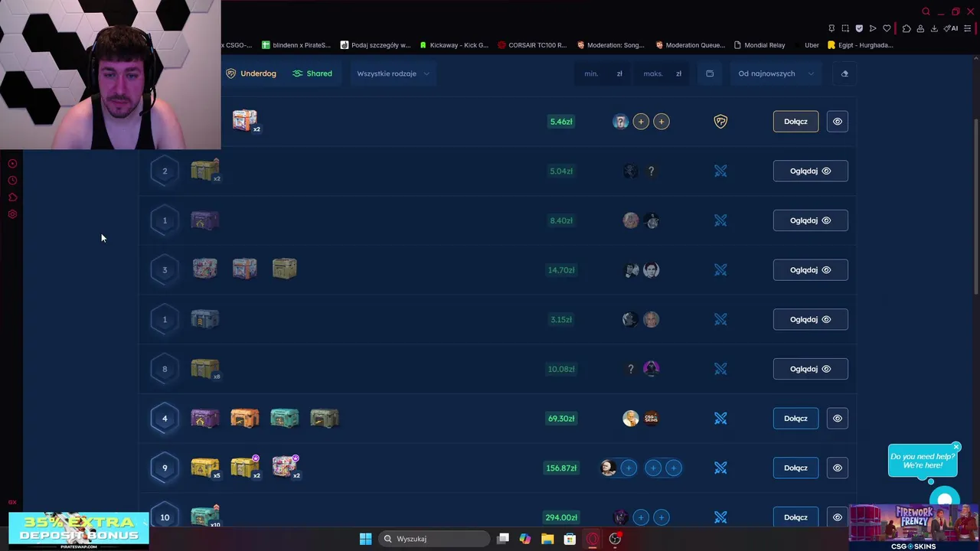The image size is (980, 551).
Task: Open the browser extensions cube icon
Action: point(906,28)
